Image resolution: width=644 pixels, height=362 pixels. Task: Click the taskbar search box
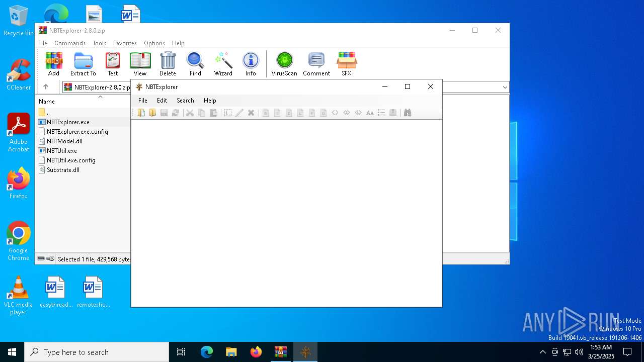97,352
